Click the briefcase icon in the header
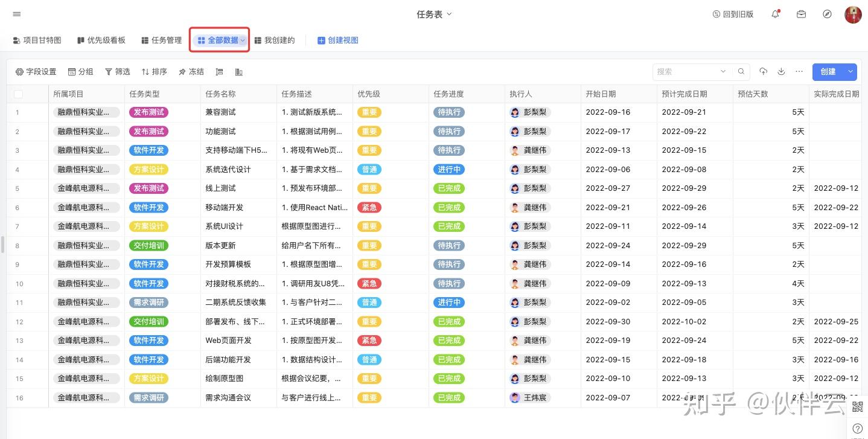868x439 pixels. click(801, 14)
